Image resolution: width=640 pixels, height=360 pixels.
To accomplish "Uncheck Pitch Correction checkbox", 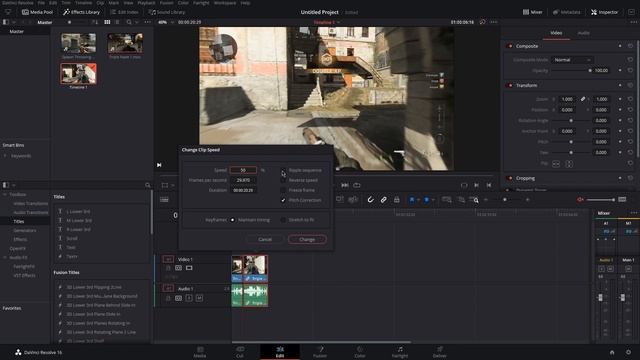I will 283,200.
